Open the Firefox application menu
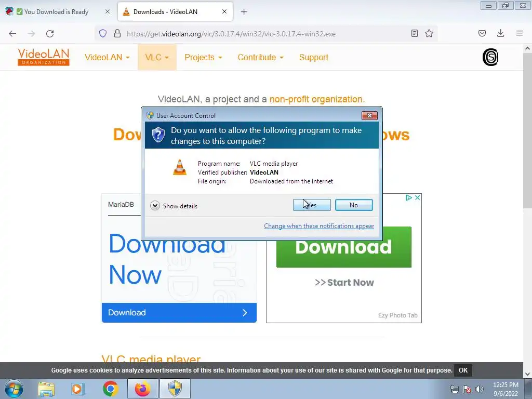This screenshot has height=399, width=532. click(520, 33)
